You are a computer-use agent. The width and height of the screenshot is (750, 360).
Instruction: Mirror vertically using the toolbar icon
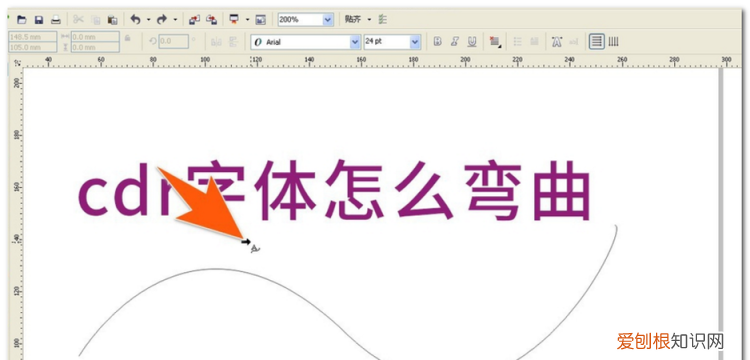[233, 42]
